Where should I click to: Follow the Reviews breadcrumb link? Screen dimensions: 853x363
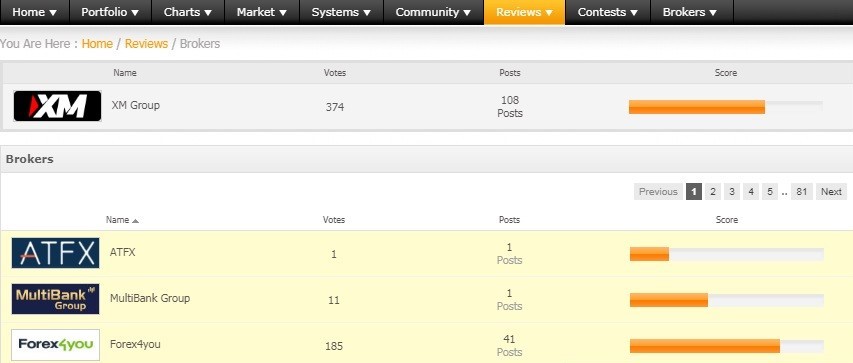pyautogui.click(x=146, y=44)
